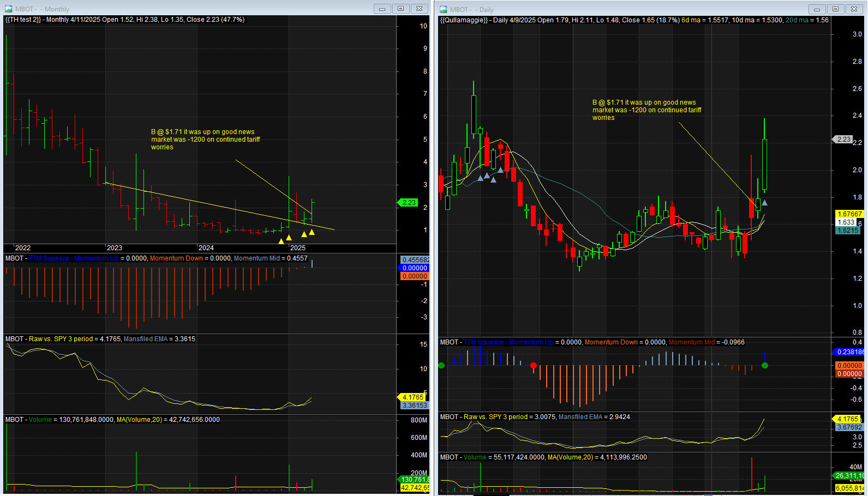The height and width of the screenshot is (496, 868).
Task: Click the green squeeze dot at right of Daily TTM pane
Action: (765, 365)
